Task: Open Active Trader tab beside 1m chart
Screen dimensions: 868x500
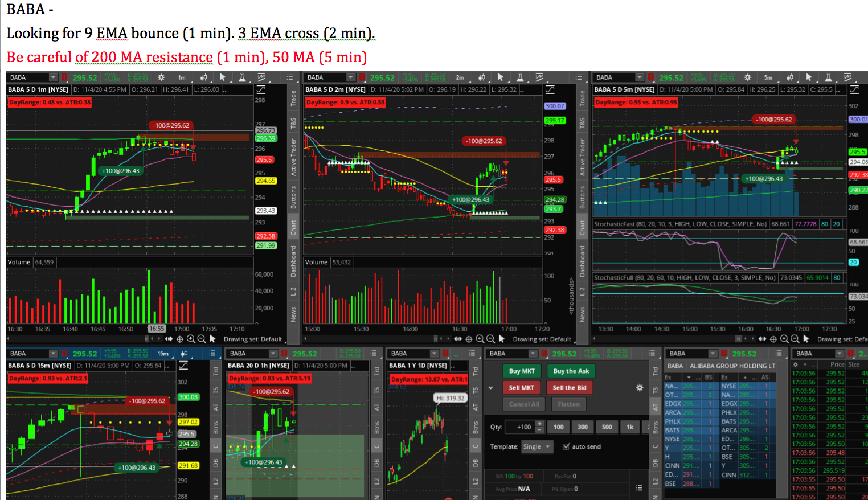Action: 293,157
